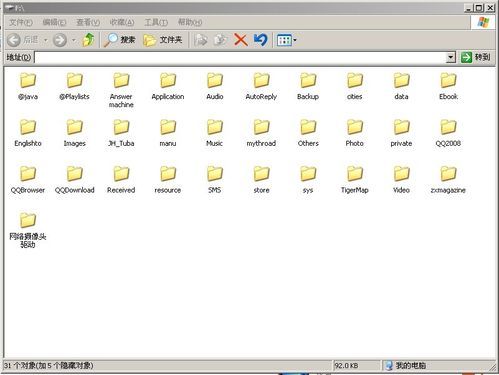This screenshot has height=375, width=499.
Task: Select the 网络摄像头驱动 folder
Action: coord(28,230)
